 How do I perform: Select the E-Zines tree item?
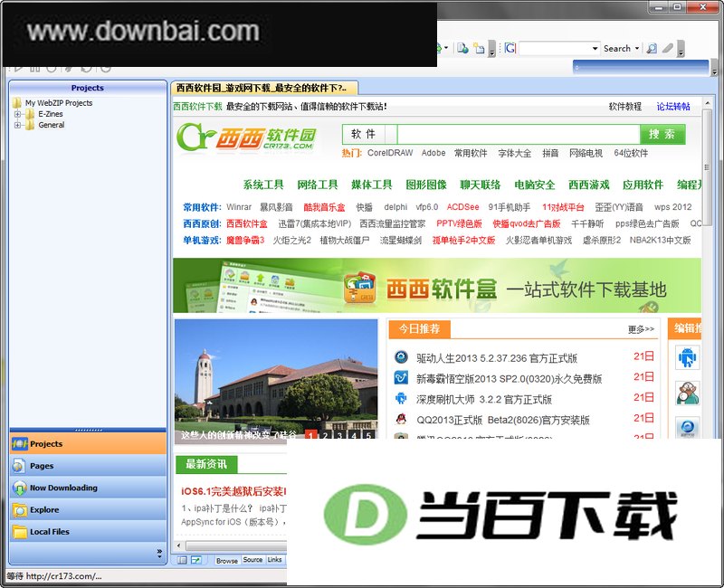pyautogui.click(x=51, y=114)
